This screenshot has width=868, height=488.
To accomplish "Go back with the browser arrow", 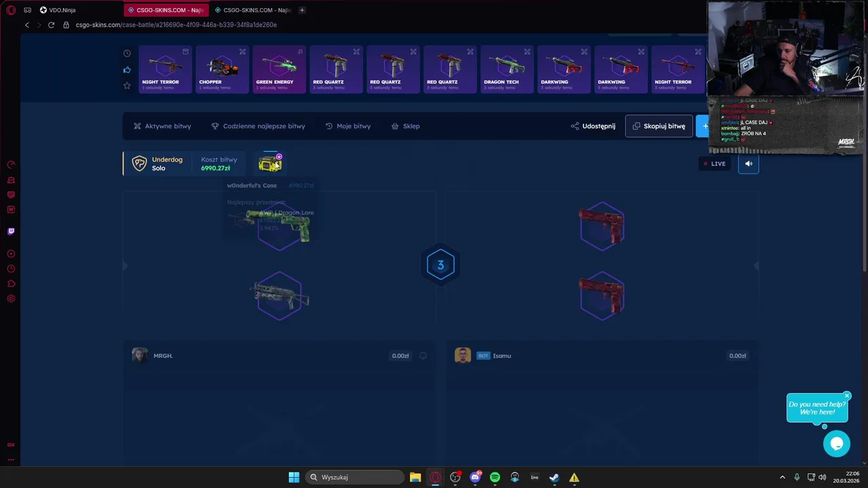I will (27, 25).
